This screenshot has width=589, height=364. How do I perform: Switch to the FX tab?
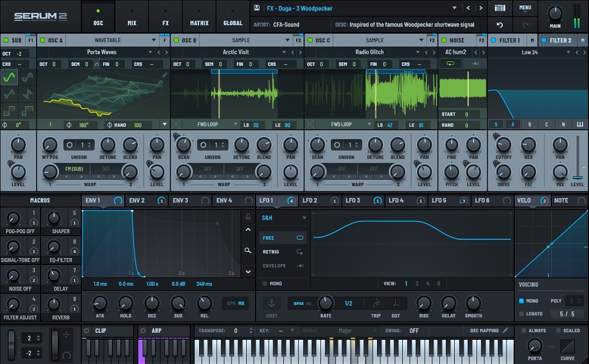166,16
